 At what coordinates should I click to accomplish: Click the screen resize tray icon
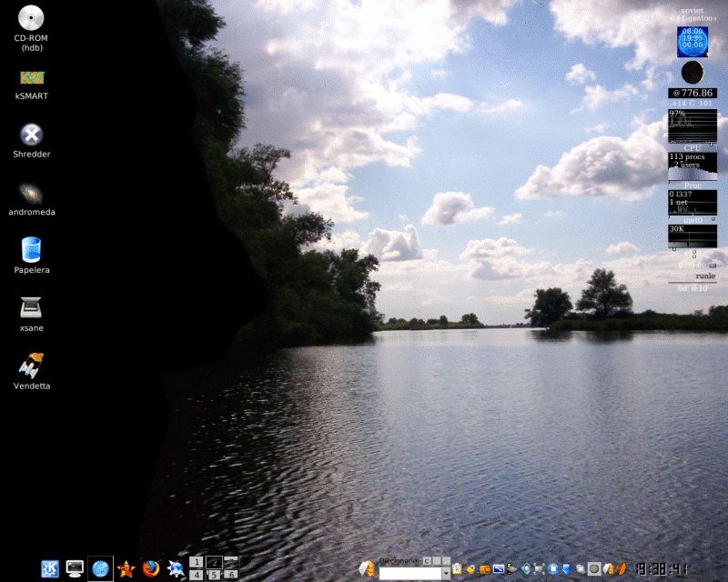[x=539, y=569]
